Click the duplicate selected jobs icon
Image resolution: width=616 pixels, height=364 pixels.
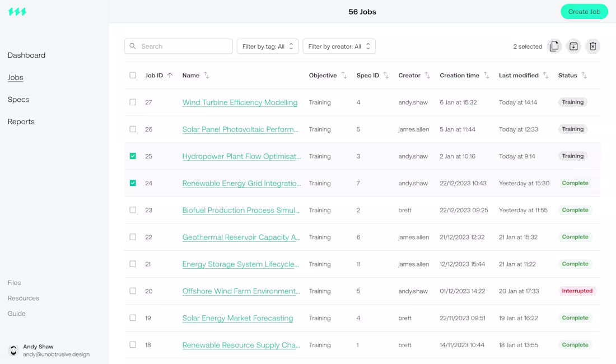click(554, 46)
